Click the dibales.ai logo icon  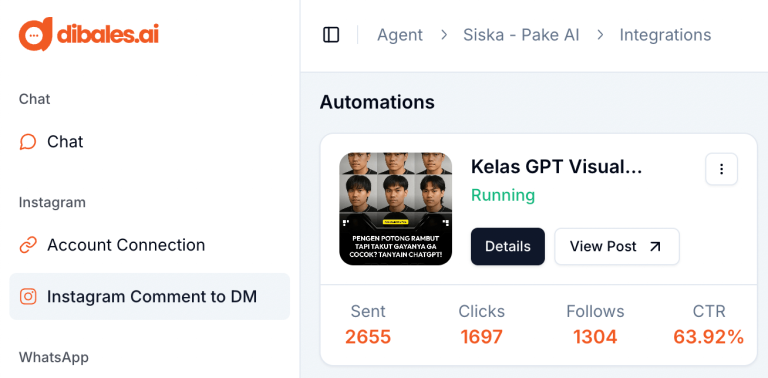click(35, 34)
